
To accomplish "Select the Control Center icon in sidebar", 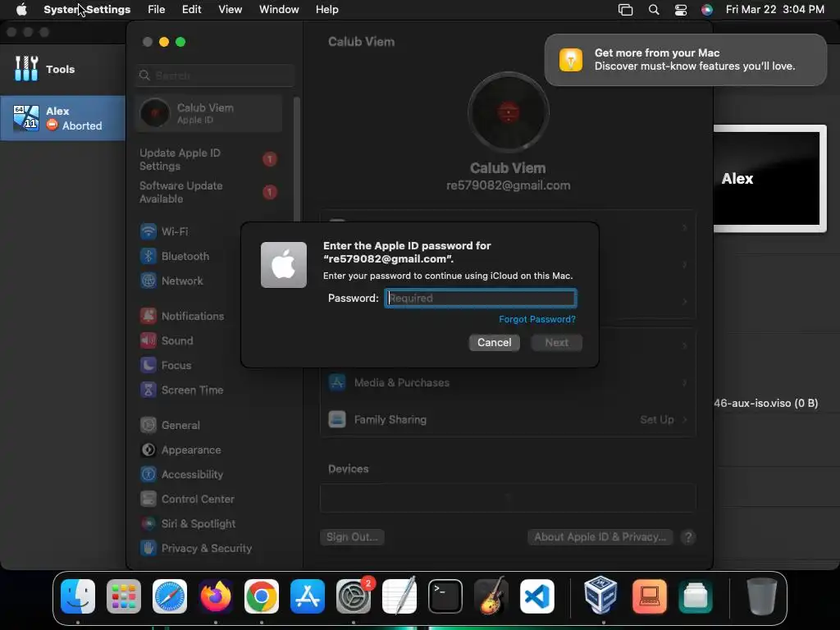I will pos(148,500).
